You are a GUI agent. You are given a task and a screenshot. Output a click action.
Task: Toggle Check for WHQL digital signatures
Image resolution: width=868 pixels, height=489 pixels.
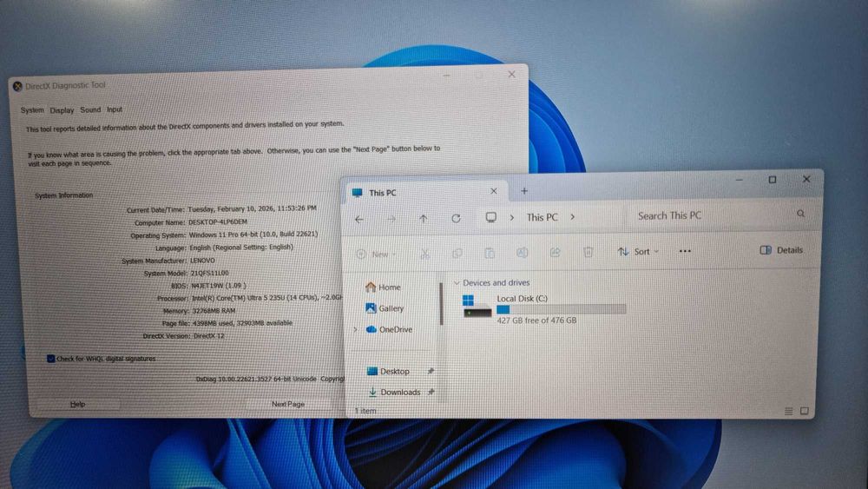[x=50, y=359]
